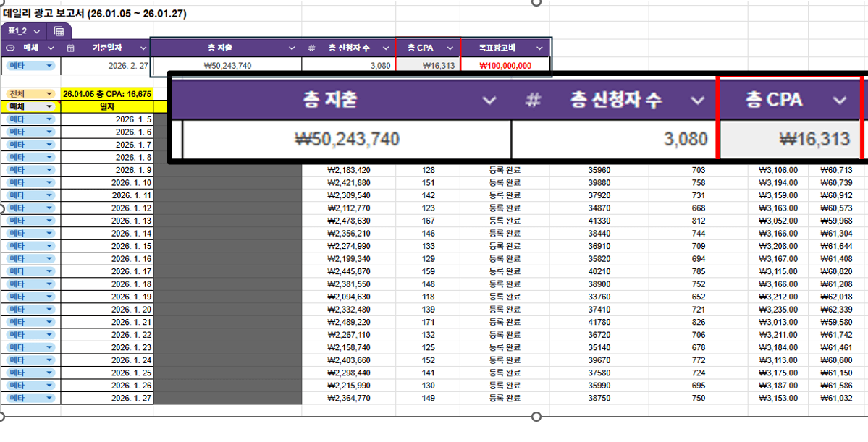Select the 2026. 2. 27 기준일자 cell
This screenshot has width=868, height=442.
coord(107,66)
